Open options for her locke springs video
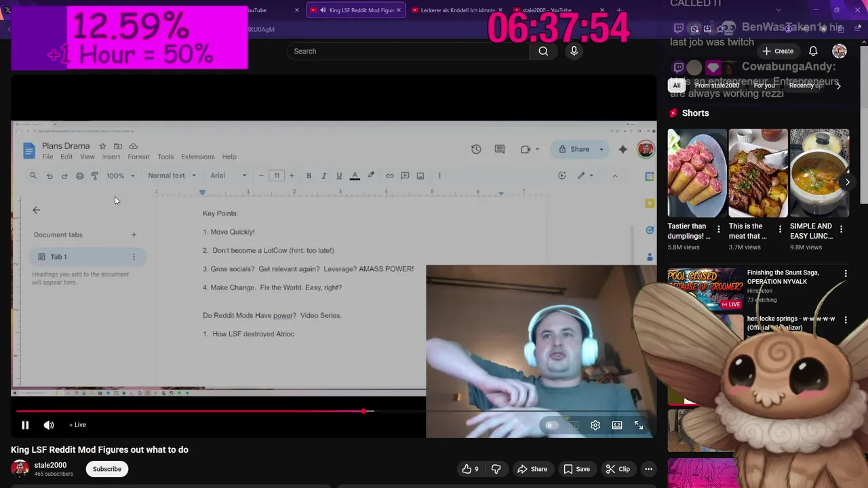 846,320
